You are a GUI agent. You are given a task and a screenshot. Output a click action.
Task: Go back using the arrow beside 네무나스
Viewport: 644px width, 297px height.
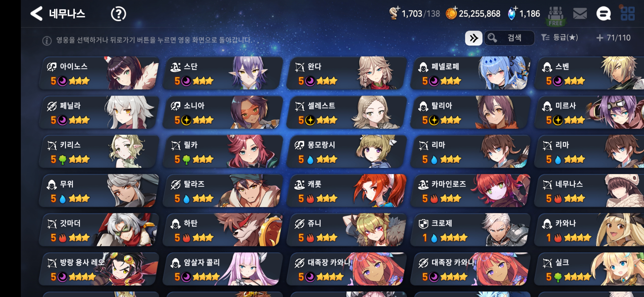click(x=37, y=13)
